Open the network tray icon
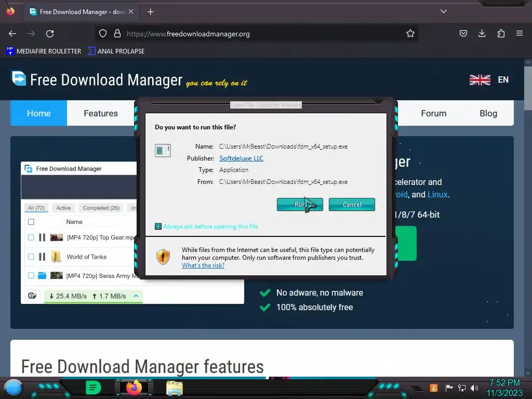Screen dimensions: 532x399 (x=462, y=388)
